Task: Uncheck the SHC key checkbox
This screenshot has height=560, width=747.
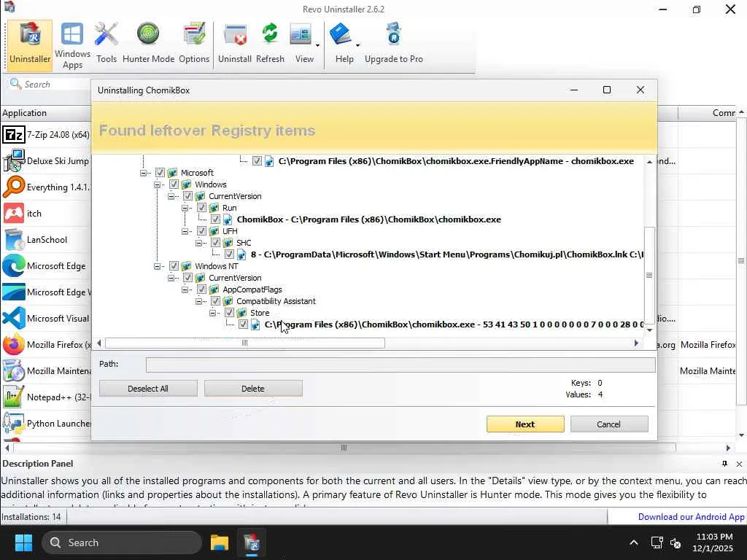Action: pyautogui.click(x=215, y=243)
